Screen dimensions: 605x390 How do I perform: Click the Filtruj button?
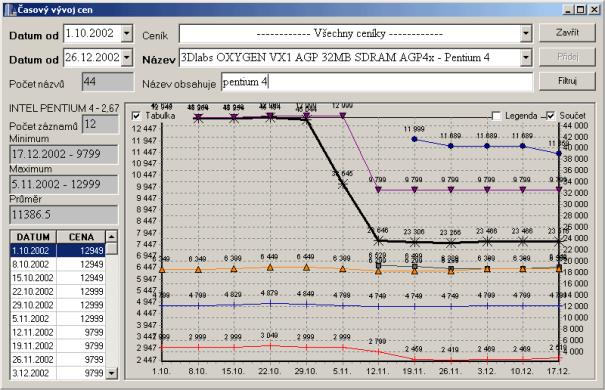click(567, 81)
